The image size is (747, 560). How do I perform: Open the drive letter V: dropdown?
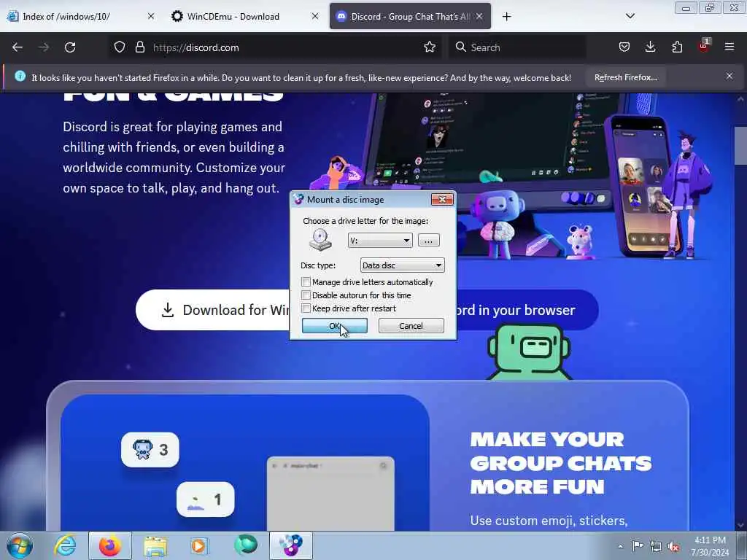pos(379,241)
